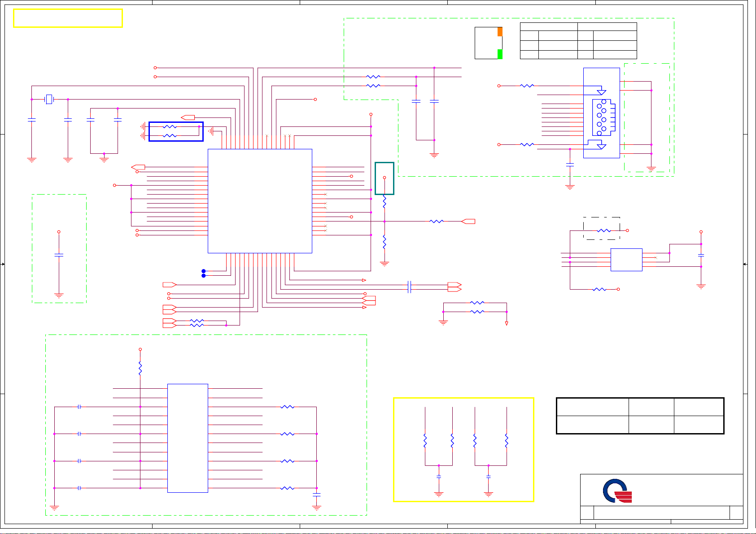Click the RJ45 jack pin symbol
This screenshot has height=534, width=756.
click(x=603, y=117)
